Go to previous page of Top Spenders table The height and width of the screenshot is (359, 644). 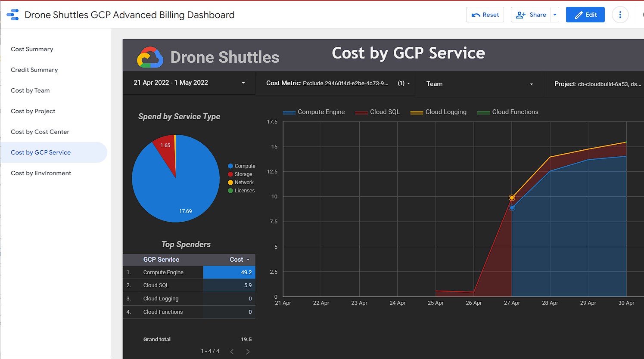(x=232, y=351)
